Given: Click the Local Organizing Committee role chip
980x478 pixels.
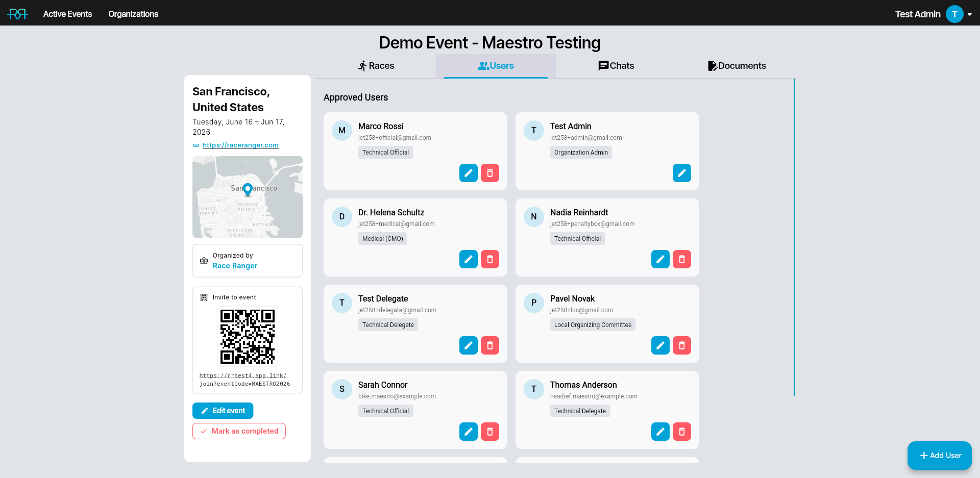Looking at the screenshot, I should click(x=593, y=325).
